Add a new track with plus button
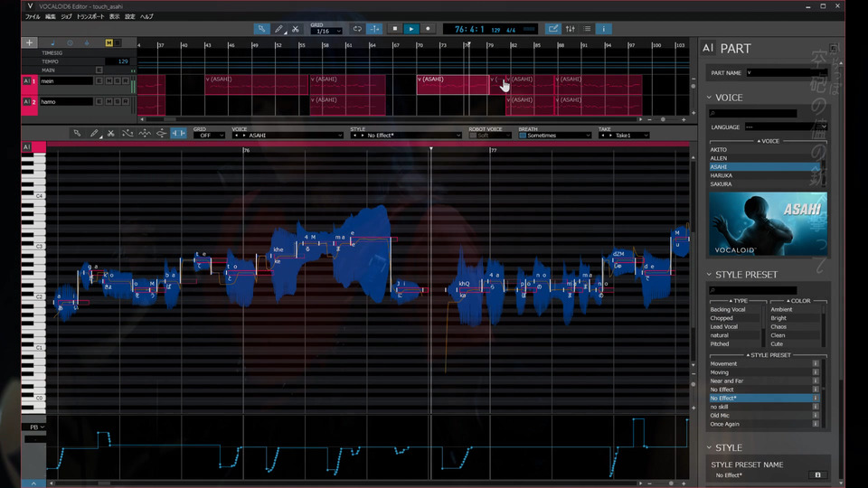Image resolution: width=868 pixels, height=488 pixels. click(29, 42)
